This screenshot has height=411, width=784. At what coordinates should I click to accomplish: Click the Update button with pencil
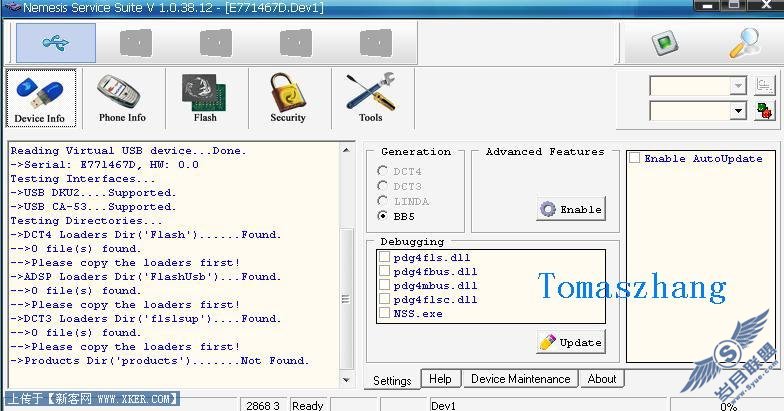pos(571,342)
